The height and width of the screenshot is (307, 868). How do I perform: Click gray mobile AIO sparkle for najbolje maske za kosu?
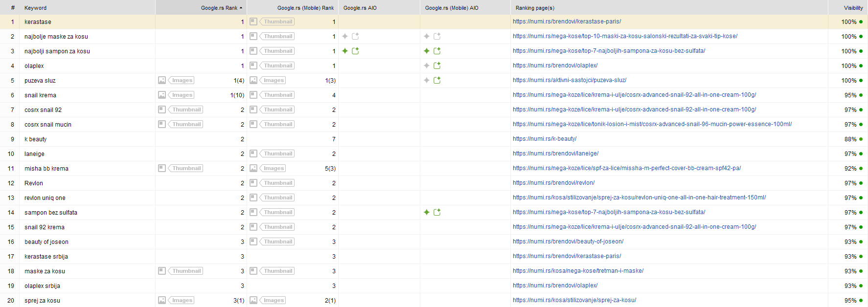[x=427, y=36]
